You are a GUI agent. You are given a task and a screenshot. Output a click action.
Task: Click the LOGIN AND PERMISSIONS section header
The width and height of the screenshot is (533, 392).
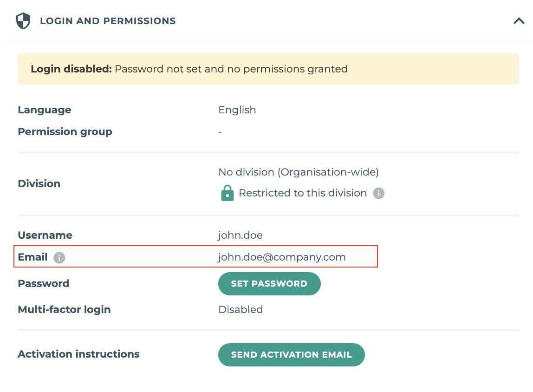point(108,21)
